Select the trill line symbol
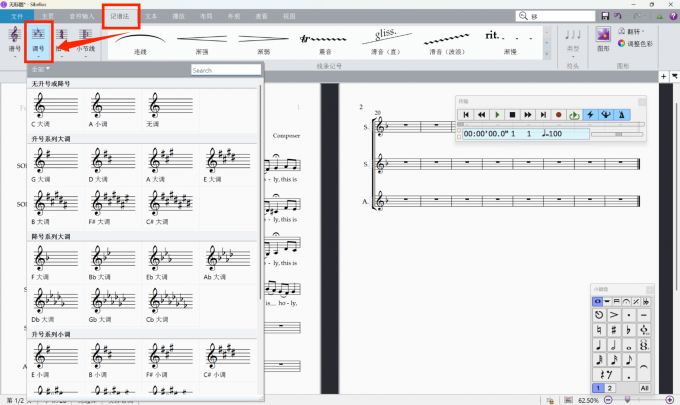 click(x=325, y=43)
